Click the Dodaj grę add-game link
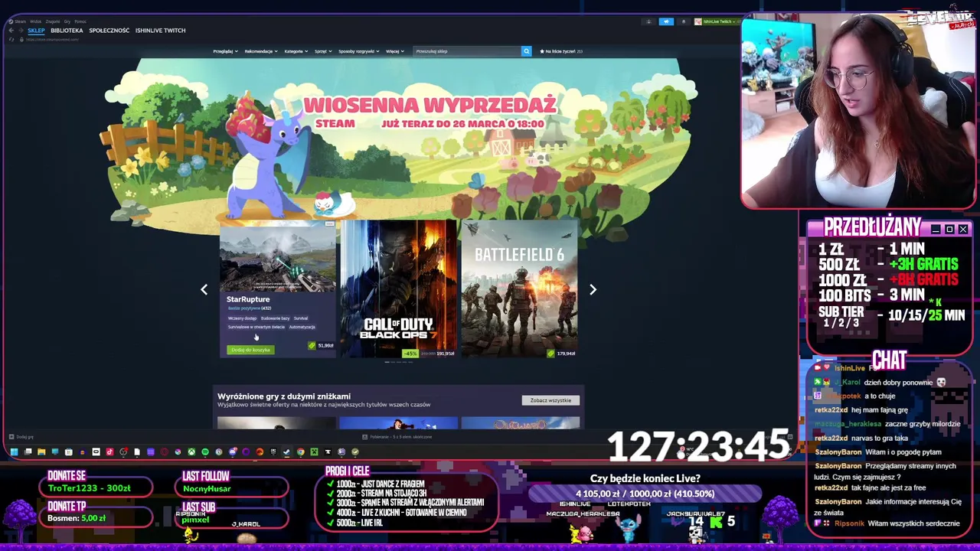 click(x=21, y=437)
